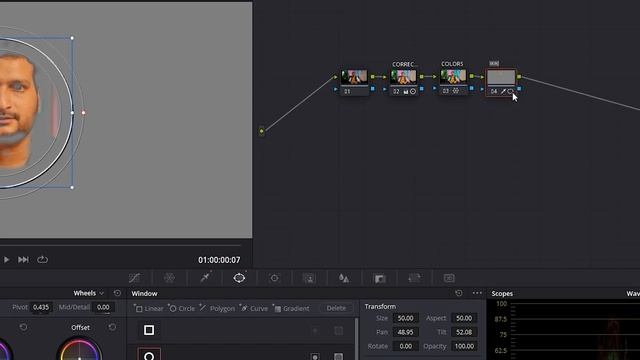640x360 pixels.
Task: Toggle mask mode on linear window
Action: [x=338, y=331]
